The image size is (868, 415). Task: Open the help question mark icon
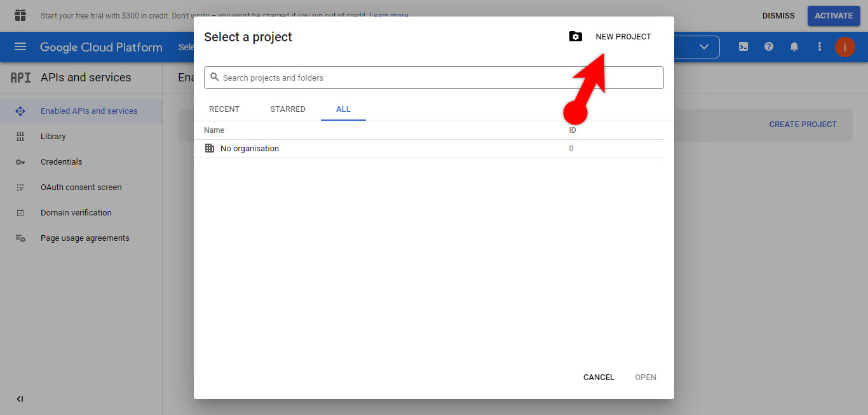click(769, 46)
